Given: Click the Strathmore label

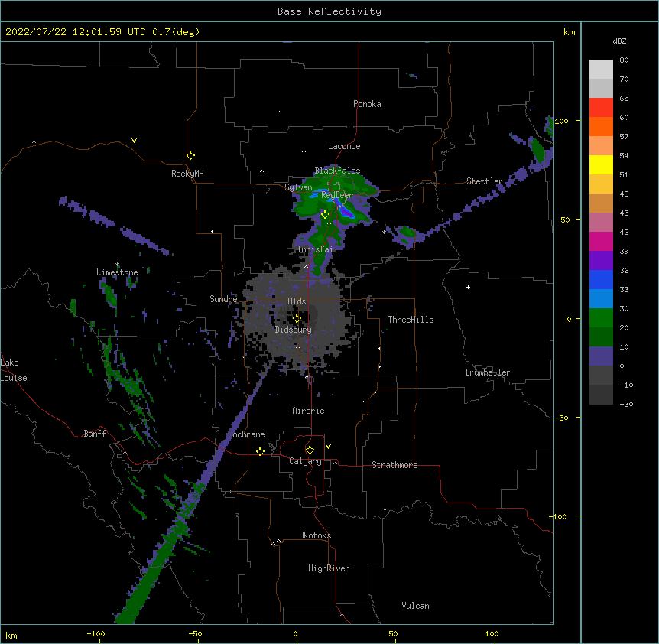Looking at the screenshot, I should point(394,465).
